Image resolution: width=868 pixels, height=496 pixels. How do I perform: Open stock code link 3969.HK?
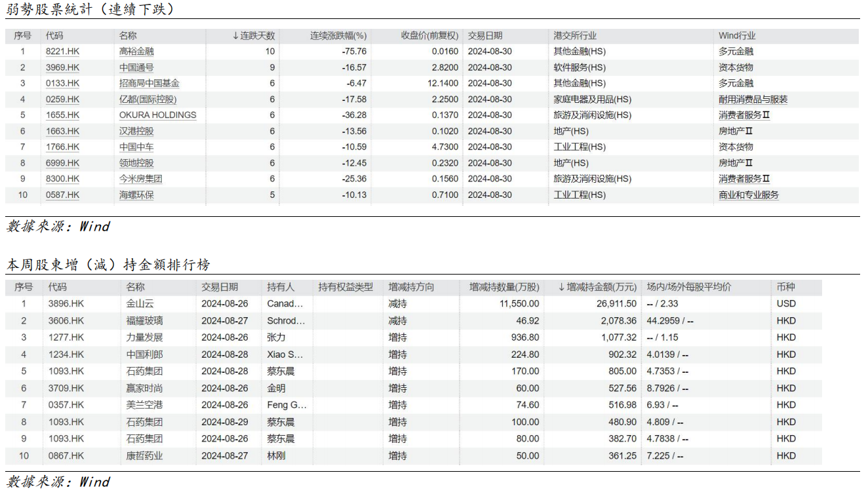point(62,67)
